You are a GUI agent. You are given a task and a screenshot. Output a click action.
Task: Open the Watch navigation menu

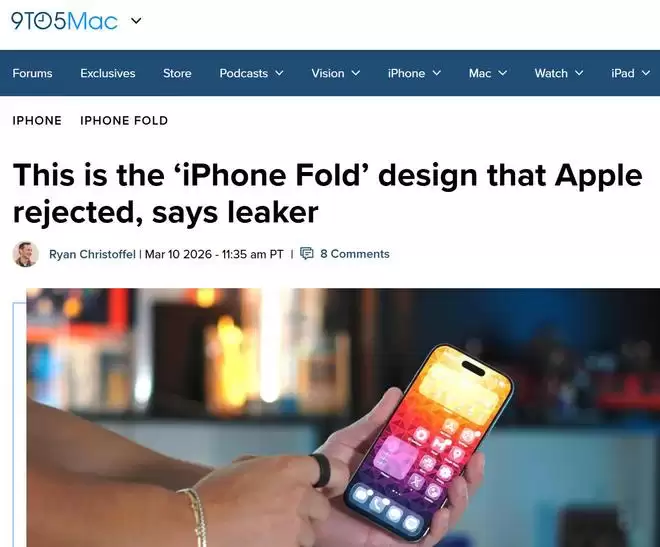click(x=551, y=73)
